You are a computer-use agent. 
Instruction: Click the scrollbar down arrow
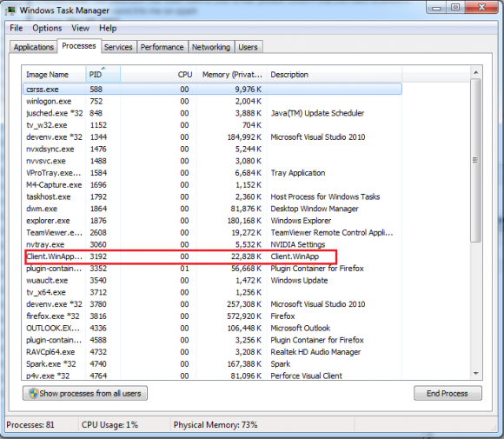coord(476,374)
